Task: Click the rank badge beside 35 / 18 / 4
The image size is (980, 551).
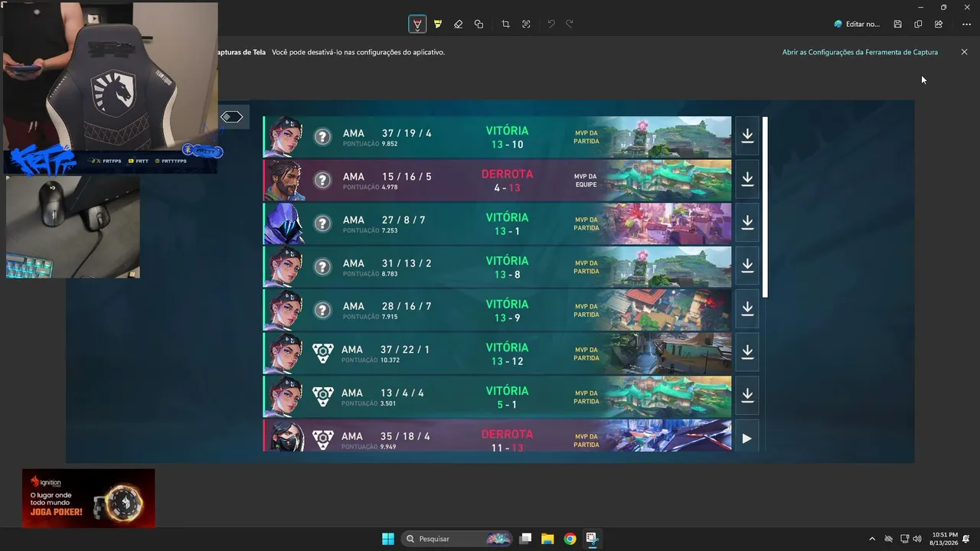Action: click(323, 439)
